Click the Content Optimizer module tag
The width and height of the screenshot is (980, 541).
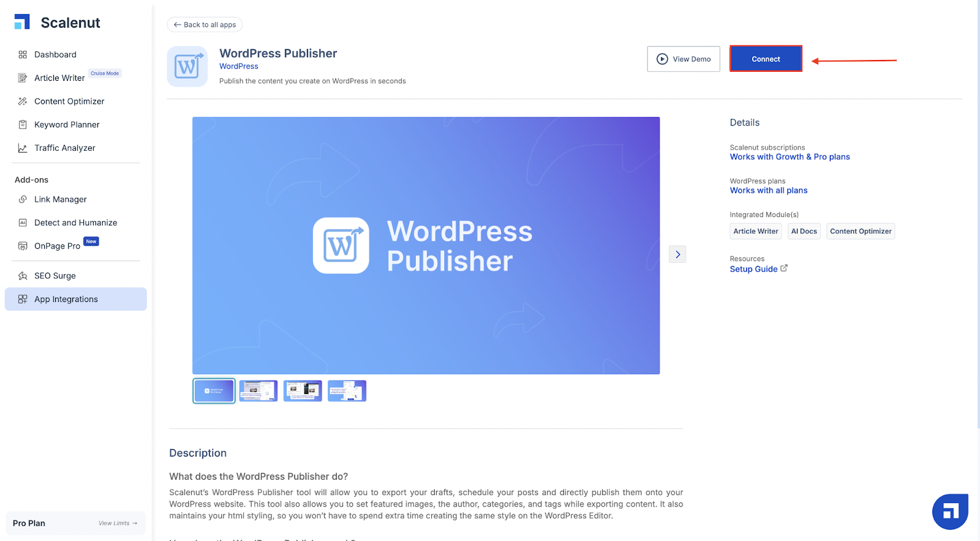pyautogui.click(x=861, y=231)
